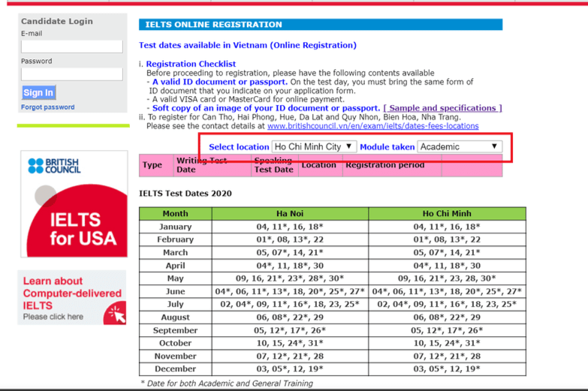Viewport: 588px width, 391px height.
Task: Click the Ha Noi header cell
Action: pyautogui.click(x=290, y=213)
